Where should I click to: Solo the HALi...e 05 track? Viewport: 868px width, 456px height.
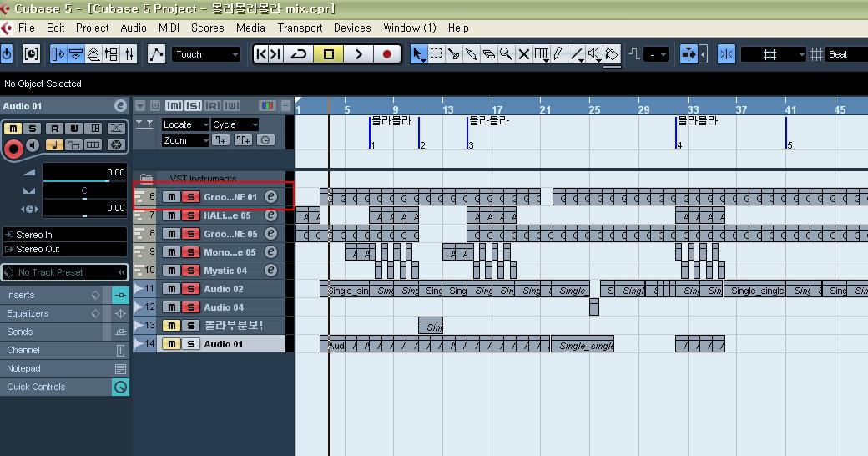[190, 215]
